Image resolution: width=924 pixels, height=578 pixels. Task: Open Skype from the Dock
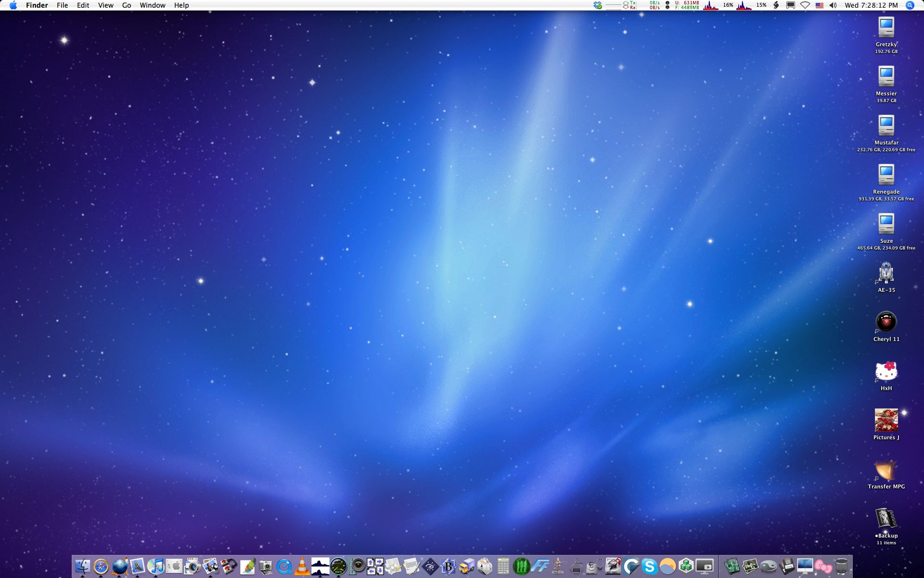pyautogui.click(x=649, y=566)
